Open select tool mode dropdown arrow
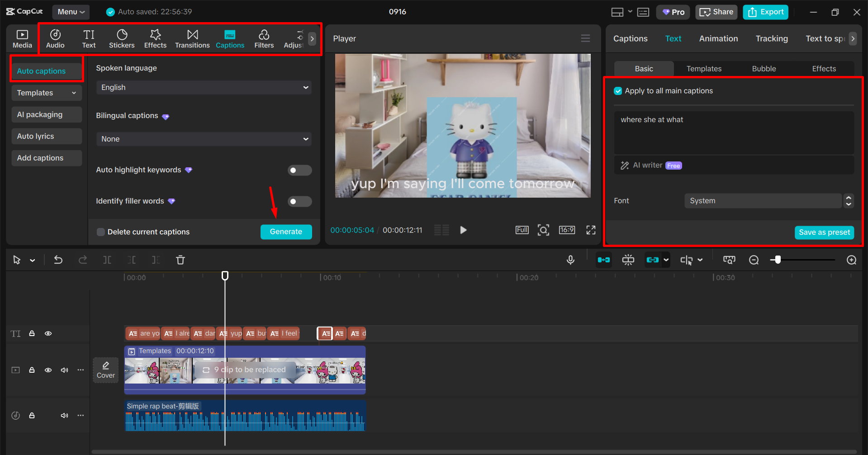 33,260
